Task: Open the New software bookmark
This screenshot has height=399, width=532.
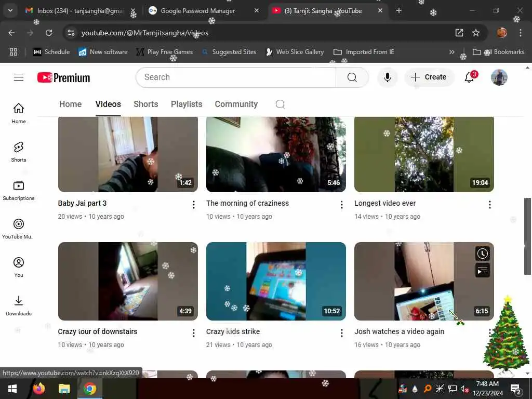Action: [103, 52]
